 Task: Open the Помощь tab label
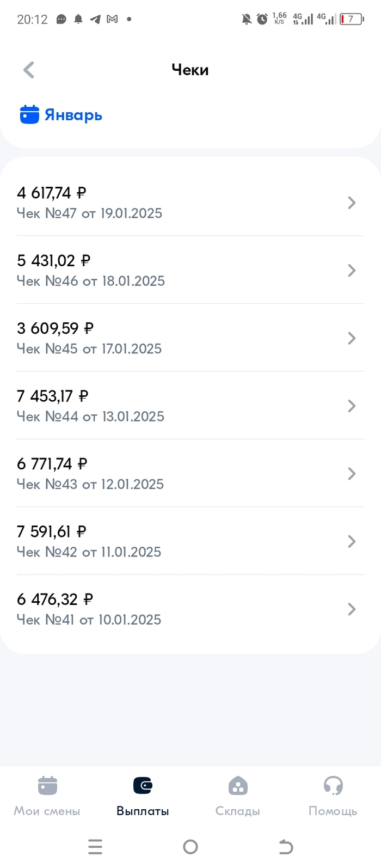click(x=333, y=811)
